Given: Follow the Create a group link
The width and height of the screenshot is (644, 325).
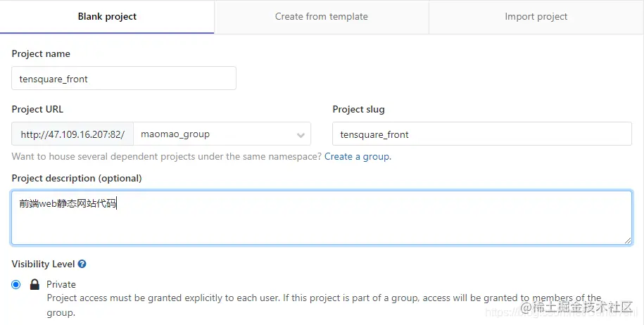Looking at the screenshot, I should [357, 156].
